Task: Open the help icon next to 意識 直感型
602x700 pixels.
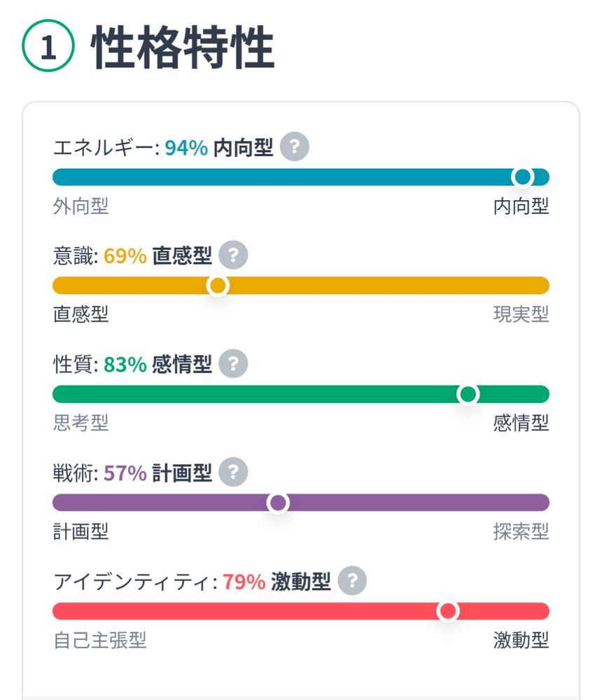Action: coord(233,256)
